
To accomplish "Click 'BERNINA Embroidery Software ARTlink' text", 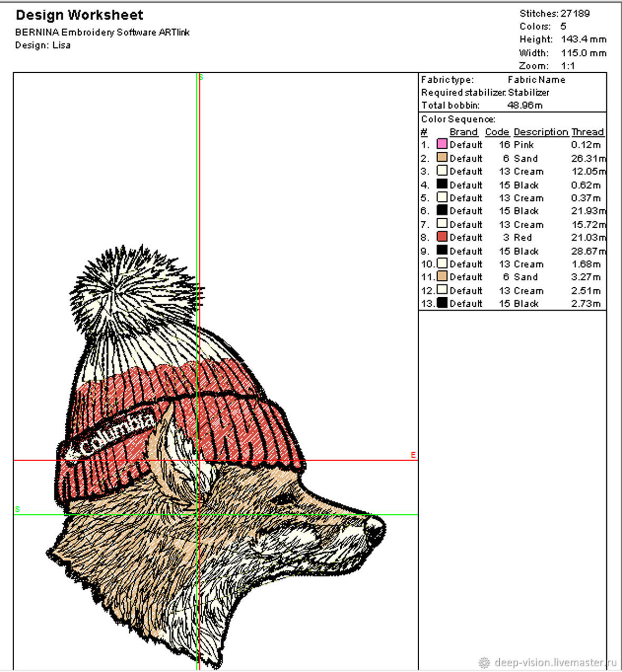I will tap(102, 32).
